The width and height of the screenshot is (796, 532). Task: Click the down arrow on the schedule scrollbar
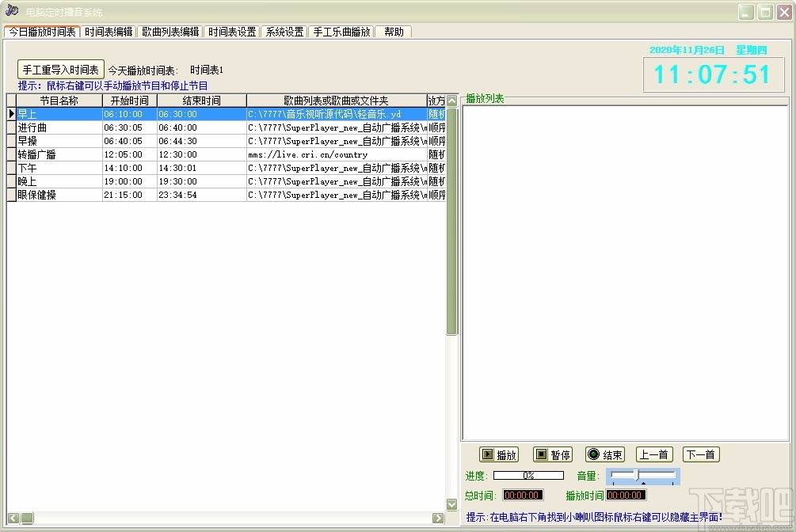pyautogui.click(x=451, y=503)
